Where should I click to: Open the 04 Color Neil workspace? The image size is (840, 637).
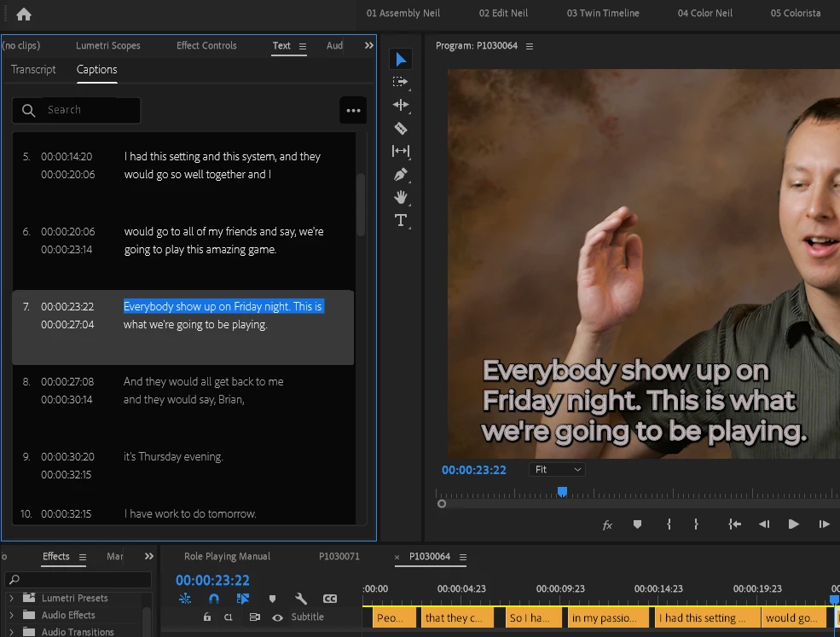coord(704,13)
